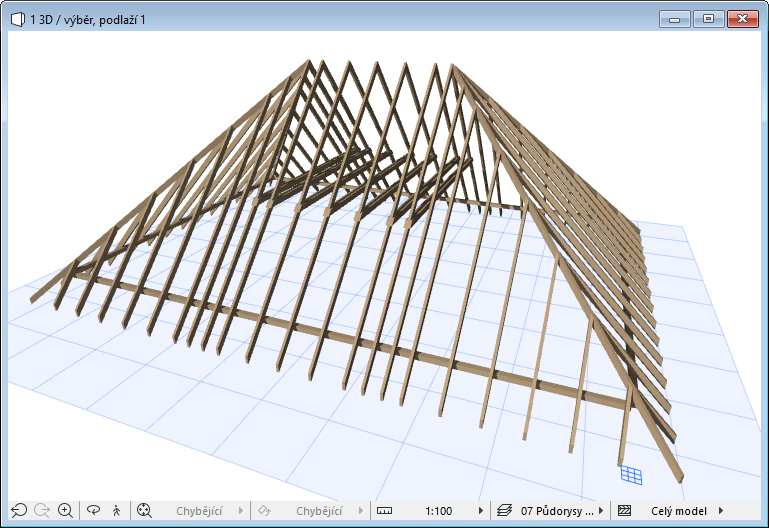
Task: Click the 3D style icon before second Chybějící
Action: coord(264,511)
